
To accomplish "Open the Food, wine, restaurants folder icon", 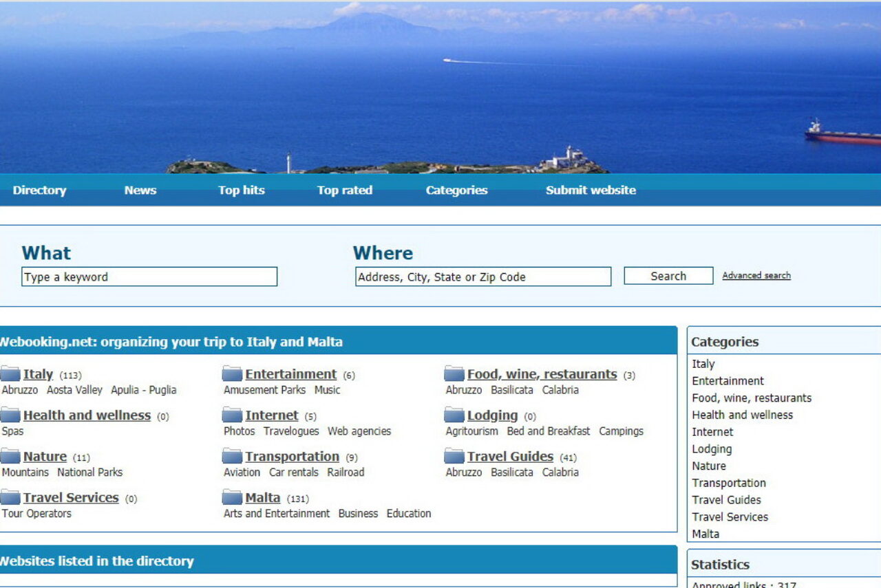I will tap(454, 373).
